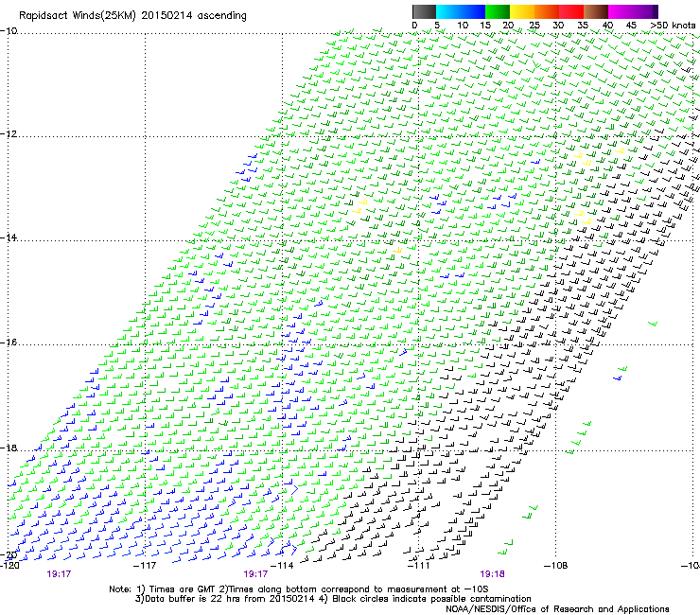Click the latitude label '-14'
The width and height of the screenshot is (700, 615).
click(9, 237)
